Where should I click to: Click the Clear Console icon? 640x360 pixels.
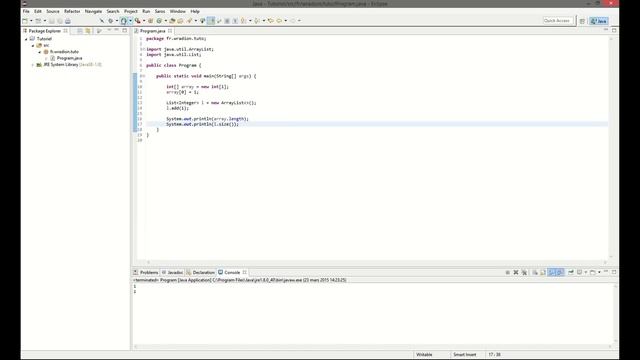pyautogui.click(x=535, y=272)
